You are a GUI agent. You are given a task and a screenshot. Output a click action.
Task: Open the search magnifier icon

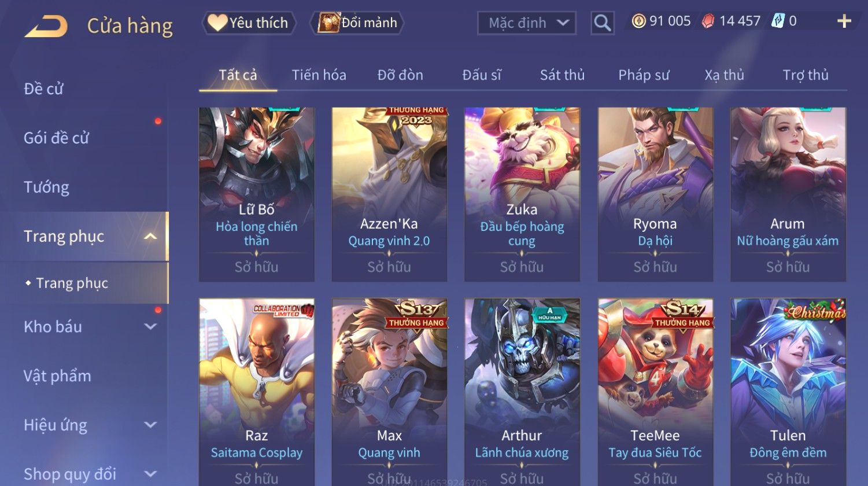click(x=602, y=23)
